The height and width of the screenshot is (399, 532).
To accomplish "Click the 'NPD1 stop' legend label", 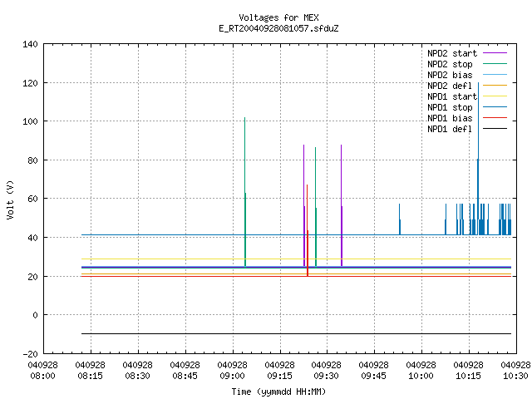I will (450, 107).
